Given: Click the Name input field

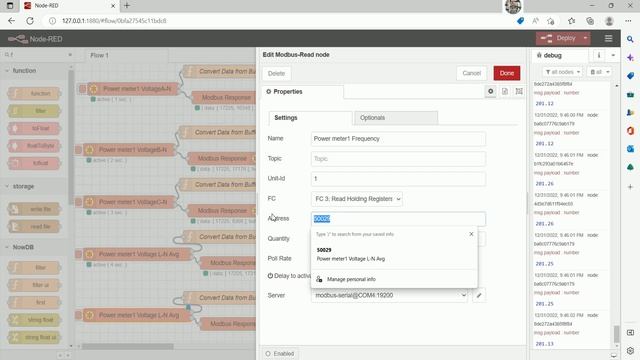Looking at the screenshot, I should [x=398, y=139].
